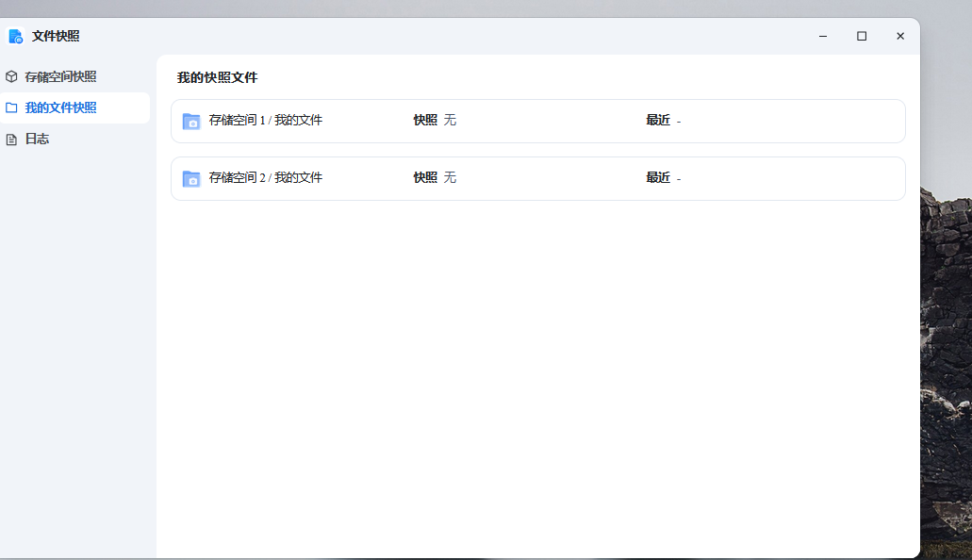Click the 文件快照 app icon in title bar

(x=15, y=36)
